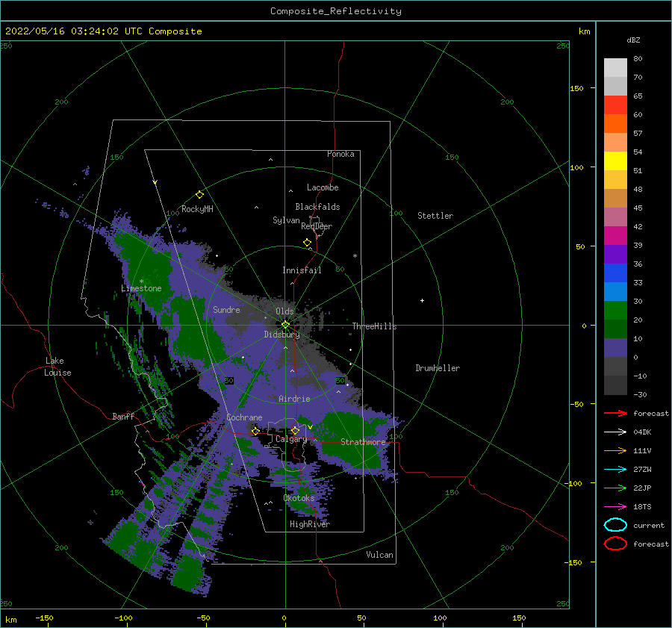Click the yellow diamond marker below RedDeer
The width and height of the screenshot is (672, 628).
click(x=307, y=242)
